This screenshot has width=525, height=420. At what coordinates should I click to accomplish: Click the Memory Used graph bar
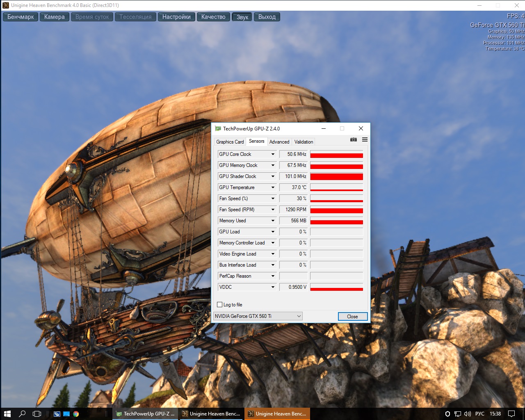point(337,221)
